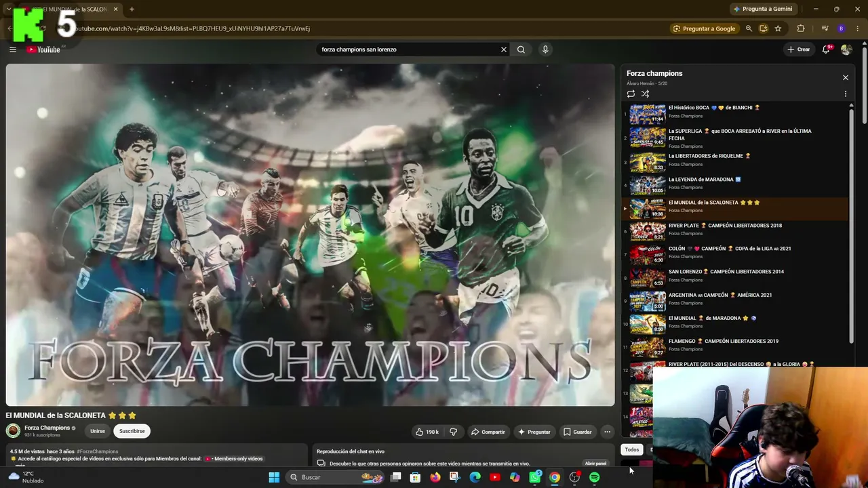Viewport: 868px width, 488px height.
Task: Open Chrome three-dot menu
Action: point(857,28)
